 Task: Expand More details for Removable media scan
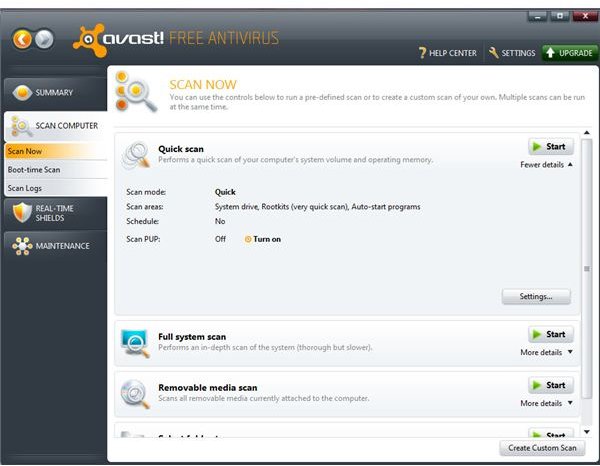tap(546, 403)
